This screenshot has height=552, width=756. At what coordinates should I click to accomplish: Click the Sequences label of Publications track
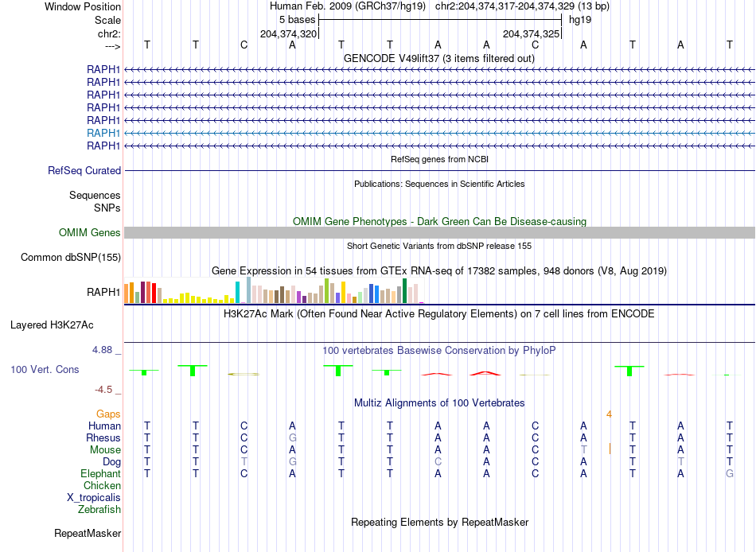[95, 195]
